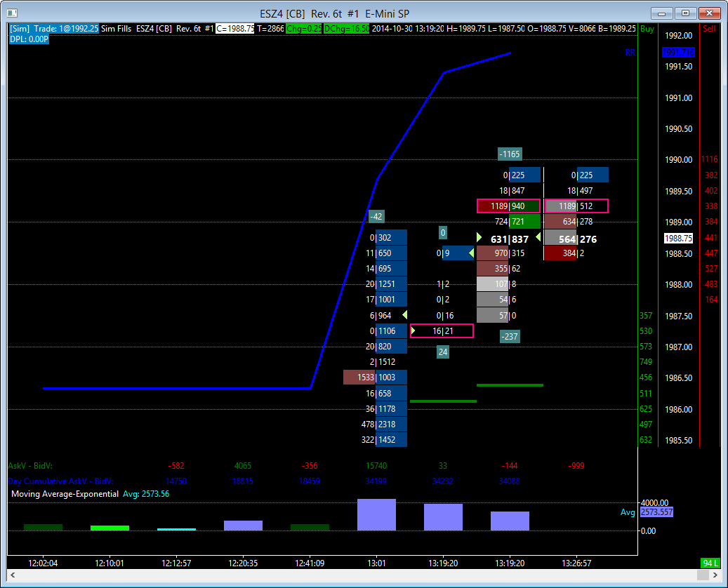Image resolution: width=728 pixels, height=588 pixels.
Task: Click the 34199 cumulative delta value
Action: point(376,481)
